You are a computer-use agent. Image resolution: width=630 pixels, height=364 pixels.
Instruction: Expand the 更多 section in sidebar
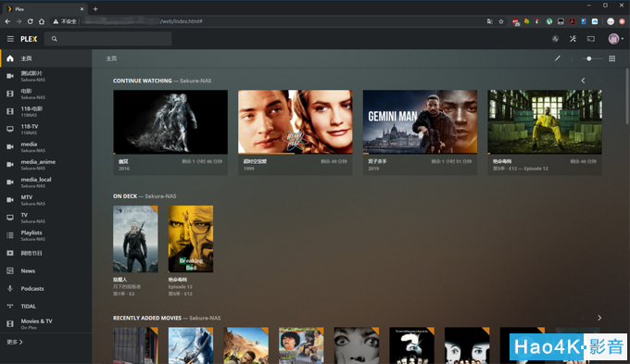[x=15, y=342]
